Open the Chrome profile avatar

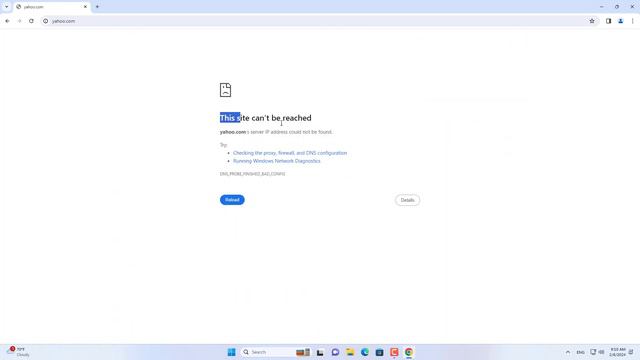620,21
